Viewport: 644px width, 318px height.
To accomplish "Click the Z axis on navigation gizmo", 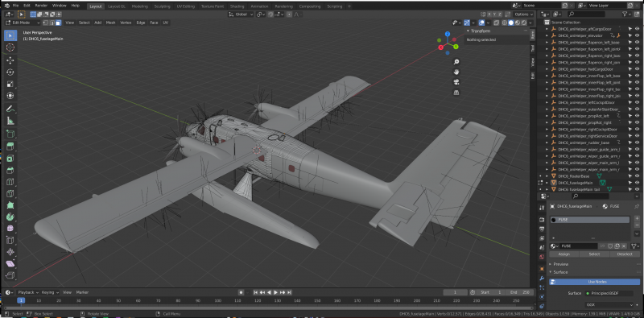I will (x=448, y=34).
